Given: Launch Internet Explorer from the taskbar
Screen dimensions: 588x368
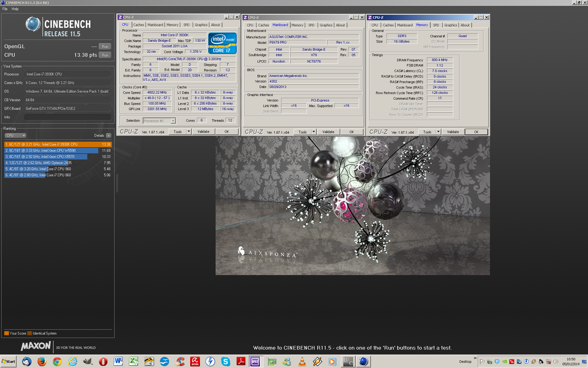Looking at the screenshot, I should coord(73,362).
